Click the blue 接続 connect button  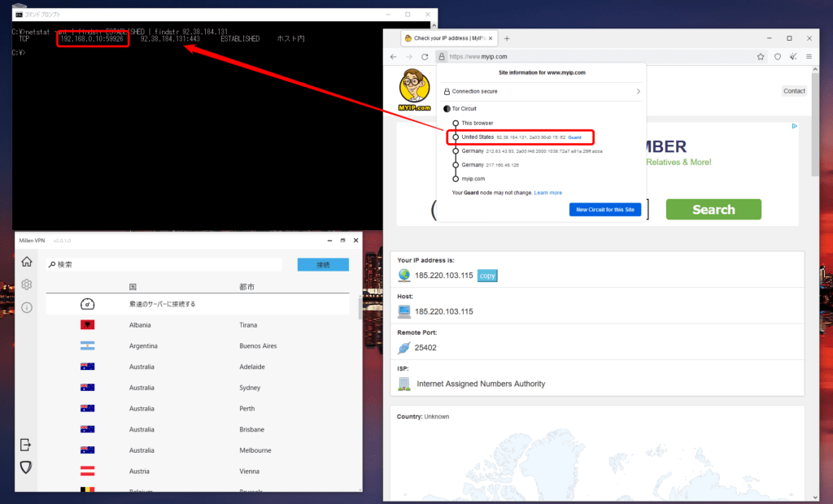323,264
